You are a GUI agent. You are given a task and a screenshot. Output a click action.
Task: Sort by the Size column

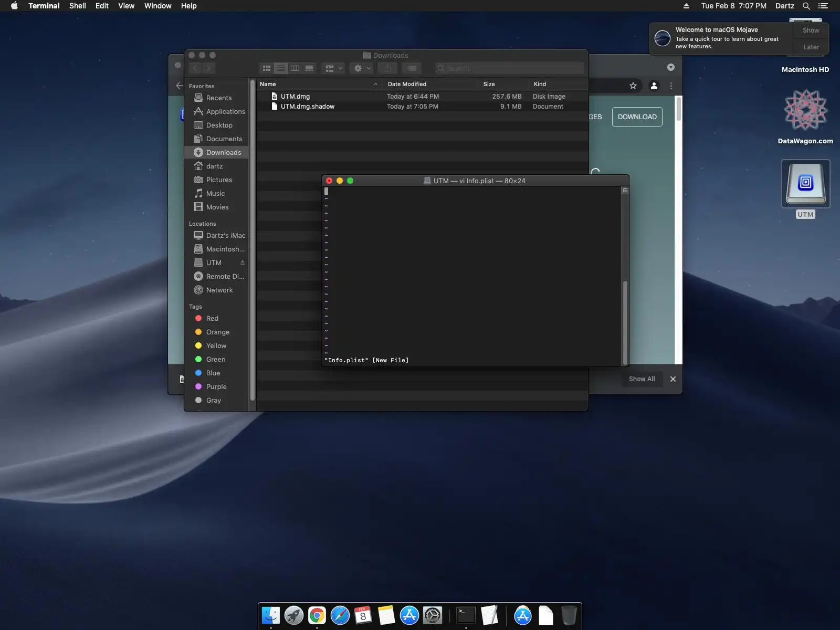[x=502, y=84]
